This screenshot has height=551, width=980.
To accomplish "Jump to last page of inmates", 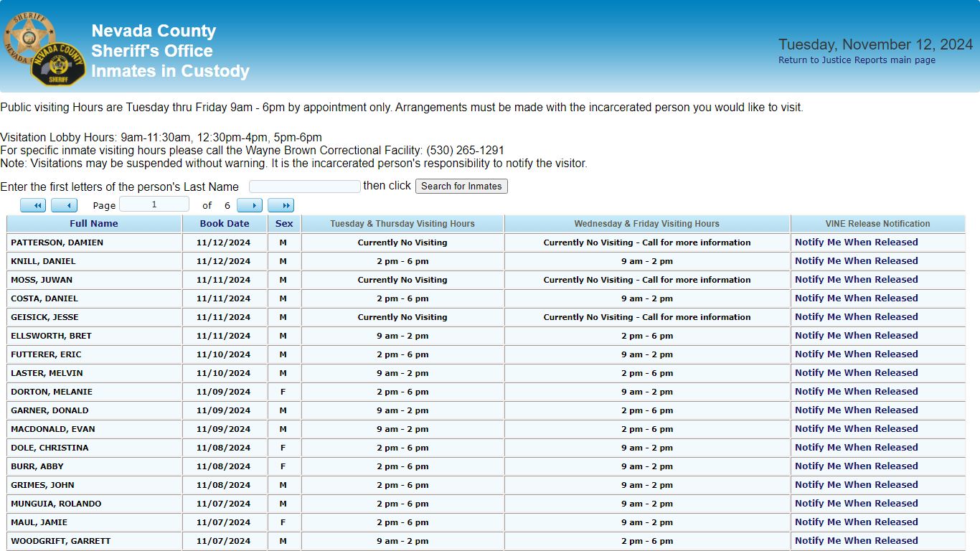I will coord(281,206).
